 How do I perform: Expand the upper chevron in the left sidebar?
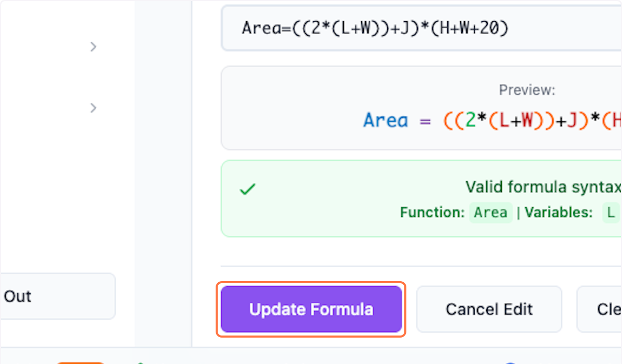click(93, 47)
